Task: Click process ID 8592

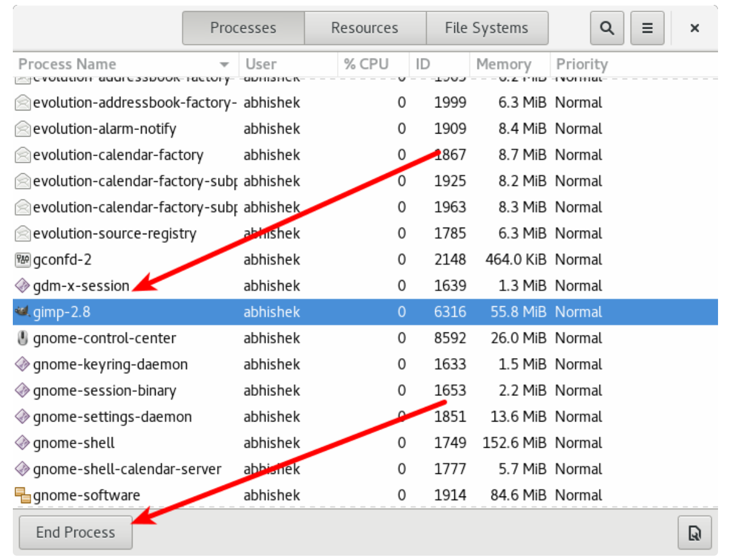Action: 450,339
